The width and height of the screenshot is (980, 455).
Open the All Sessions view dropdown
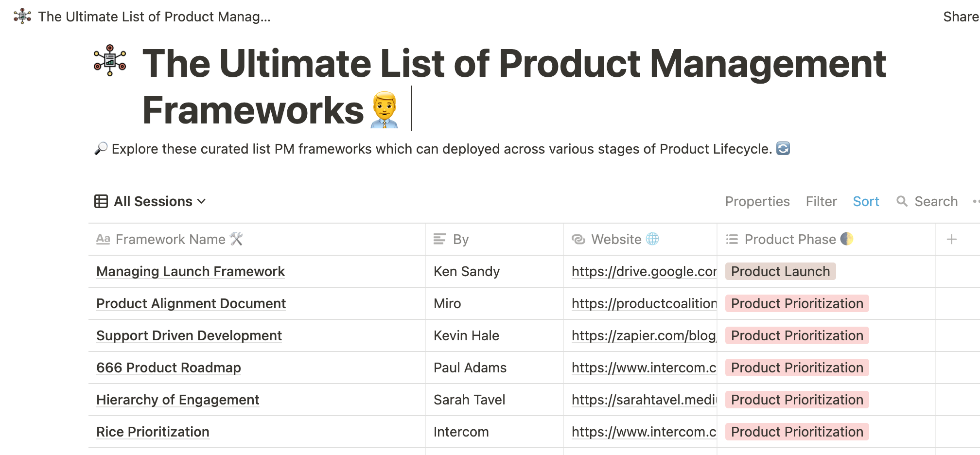[154, 201]
